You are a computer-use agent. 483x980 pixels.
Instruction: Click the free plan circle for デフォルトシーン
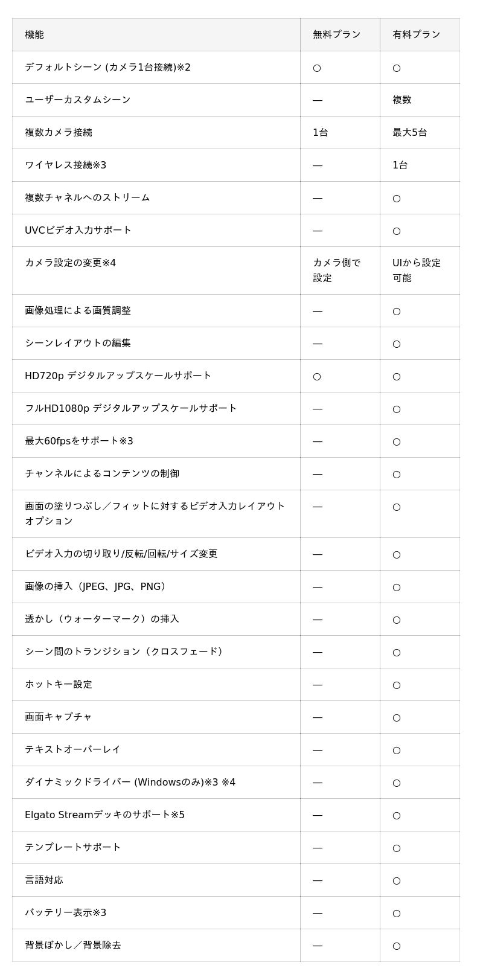pos(317,68)
